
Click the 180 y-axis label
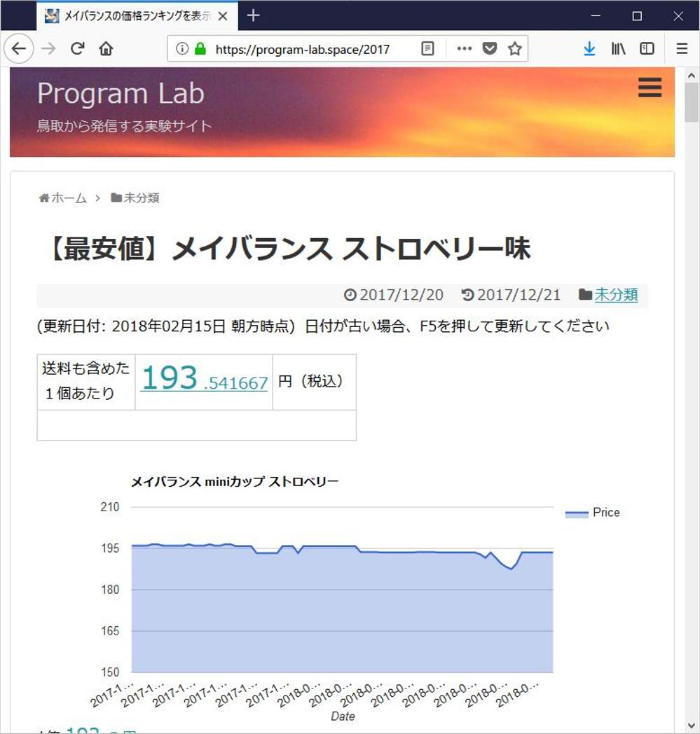tap(110, 589)
